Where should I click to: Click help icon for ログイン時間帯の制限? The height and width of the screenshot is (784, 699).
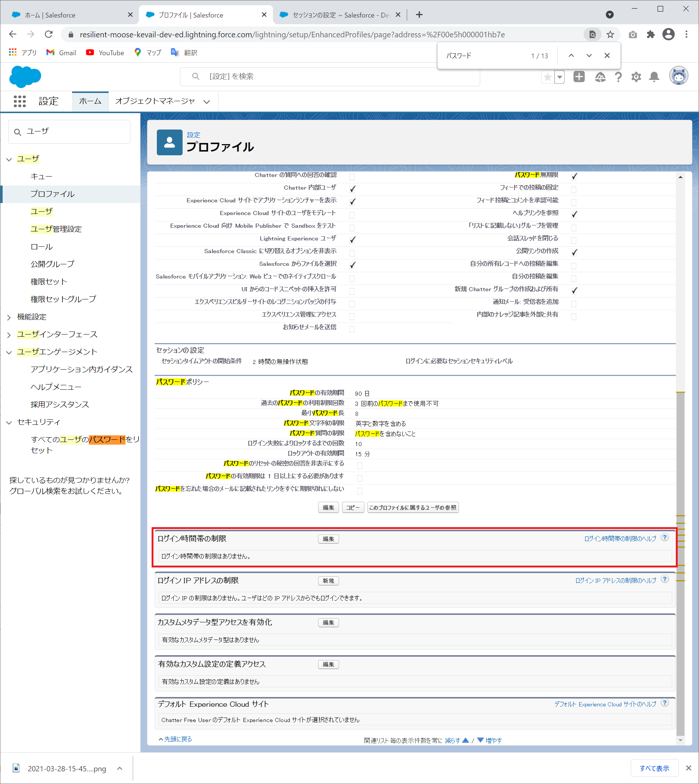(x=664, y=537)
